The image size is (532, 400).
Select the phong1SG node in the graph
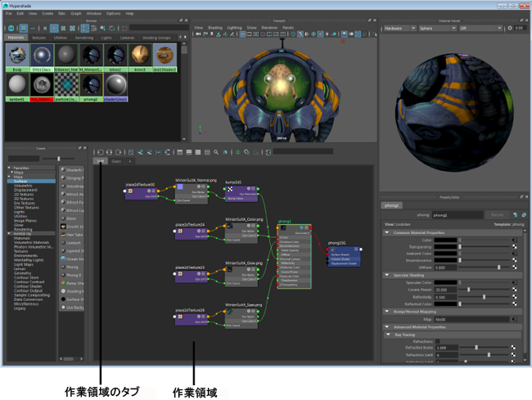344,256
